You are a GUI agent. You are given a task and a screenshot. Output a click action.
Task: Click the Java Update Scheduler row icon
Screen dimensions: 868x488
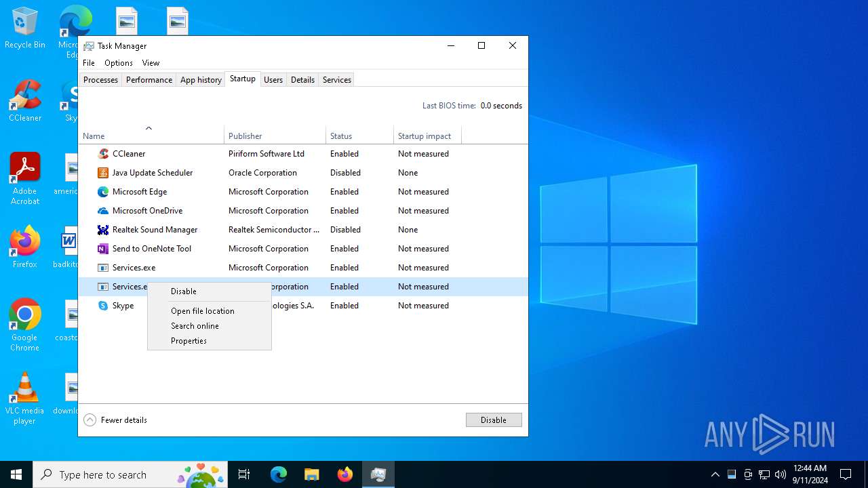point(103,173)
